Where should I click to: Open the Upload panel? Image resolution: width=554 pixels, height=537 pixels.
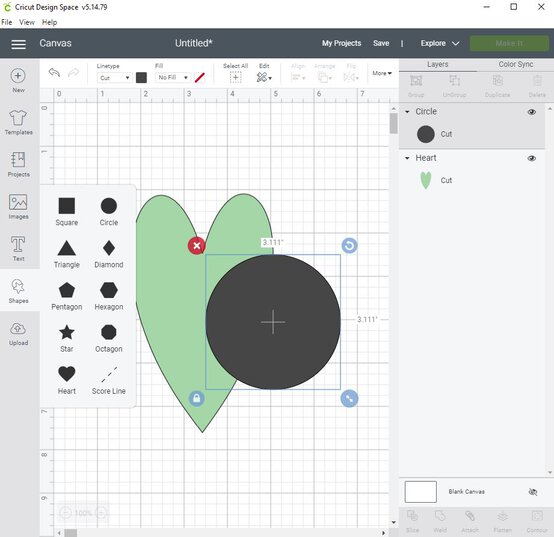coord(18,334)
